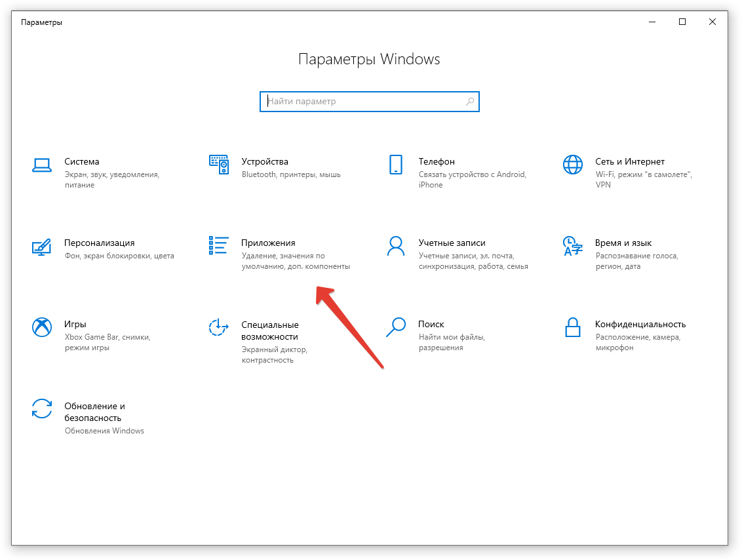Click the Персонализация paintbrush icon

pyautogui.click(x=42, y=246)
